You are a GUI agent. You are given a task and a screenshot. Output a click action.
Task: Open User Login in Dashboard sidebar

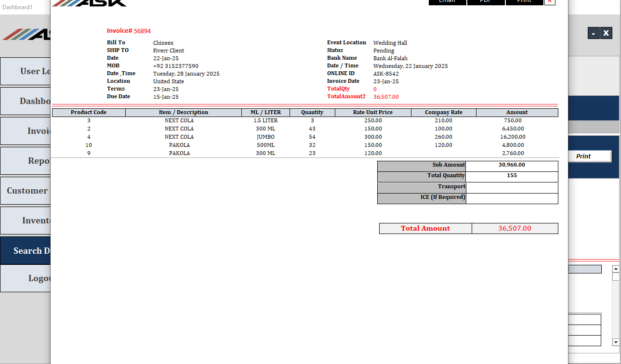tap(26, 71)
